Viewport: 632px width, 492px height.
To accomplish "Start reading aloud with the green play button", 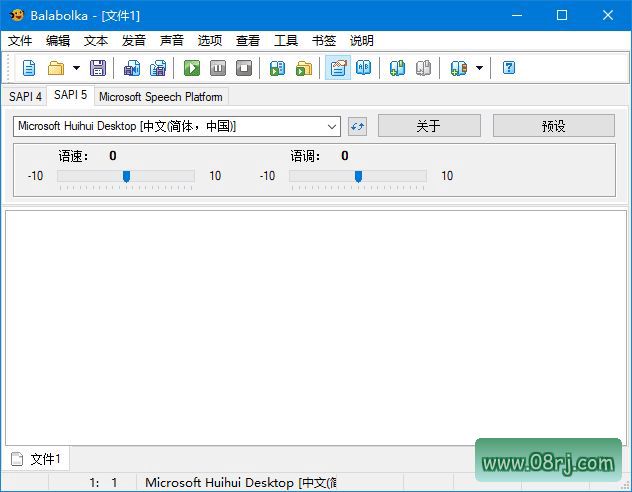I will 192,68.
